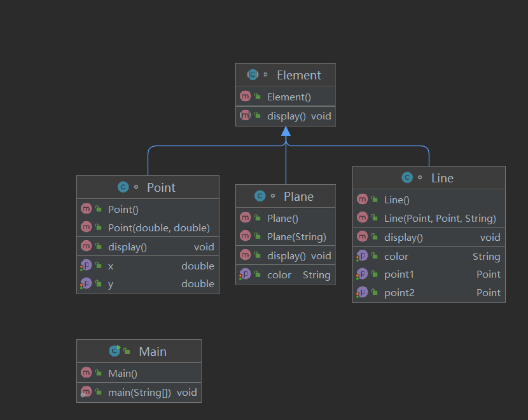Click the Main runnable class icon

(115, 351)
